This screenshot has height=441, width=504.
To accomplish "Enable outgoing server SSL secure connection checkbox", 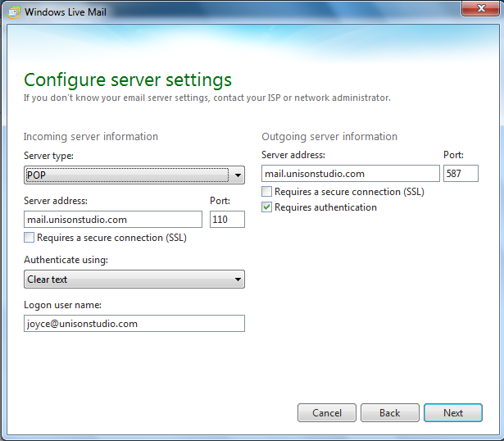I will [x=267, y=192].
